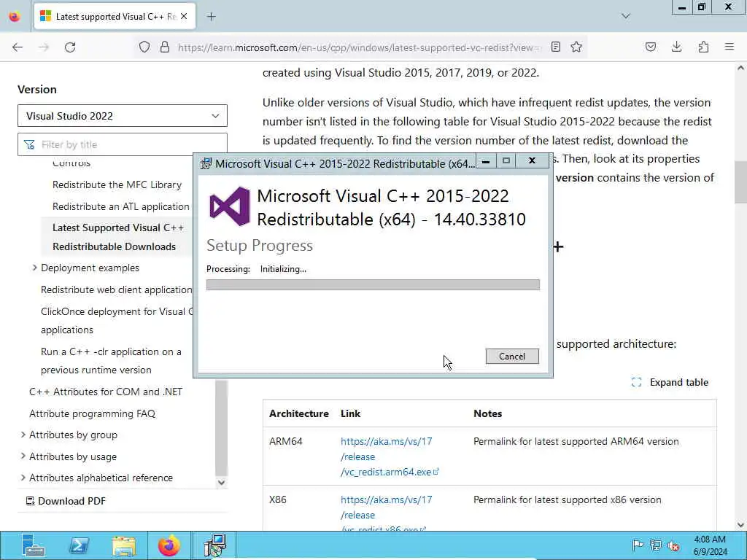The image size is (747, 560).
Task: Click the ARM64 architecture cell
Action: (285, 441)
